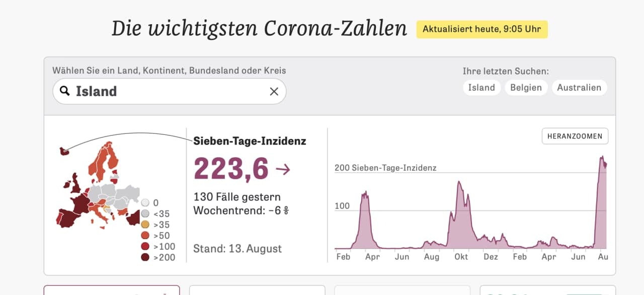Click the dark red >200 legend swatch
Screen dimensions: 644x295
(145, 258)
